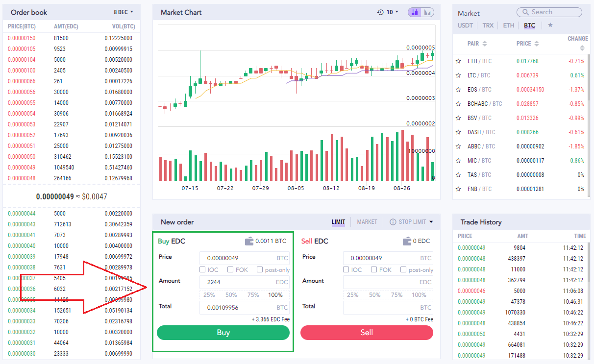Enable FOK checkbox in Sell panel

[374, 269]
